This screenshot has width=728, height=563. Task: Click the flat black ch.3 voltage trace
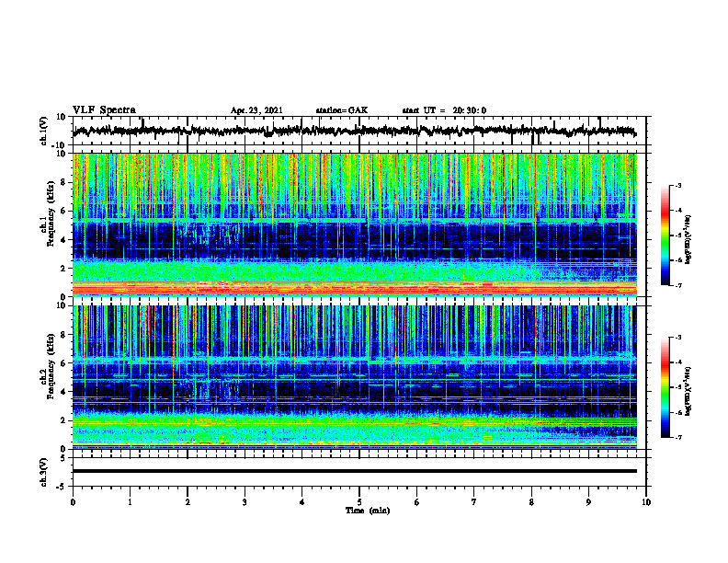click(355, 471)
